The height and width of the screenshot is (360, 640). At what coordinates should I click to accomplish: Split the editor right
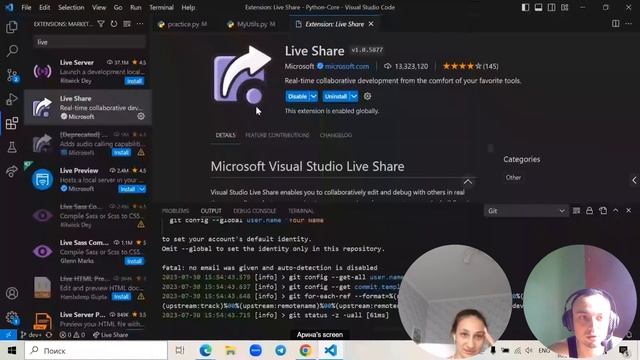[x=616, y=24]
